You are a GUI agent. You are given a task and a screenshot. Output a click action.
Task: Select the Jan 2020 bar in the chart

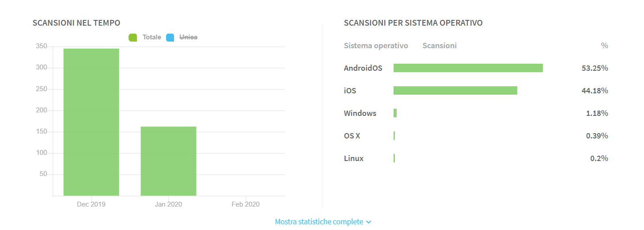168,161
